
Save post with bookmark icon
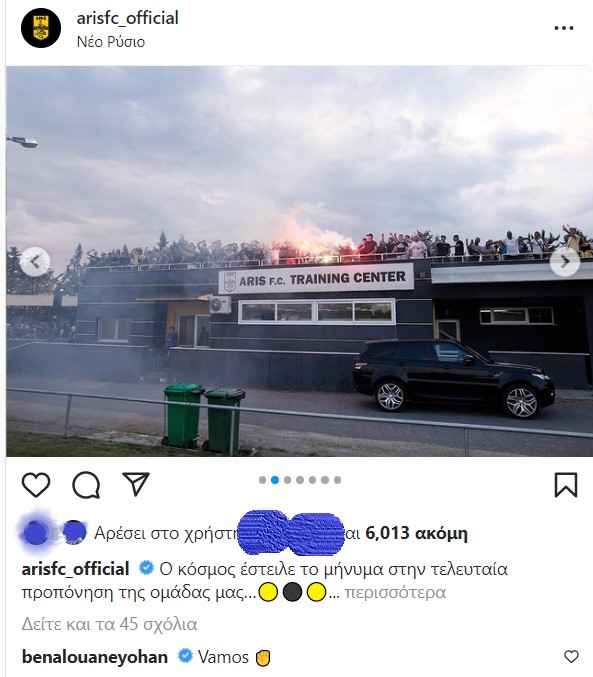(566, 485)
